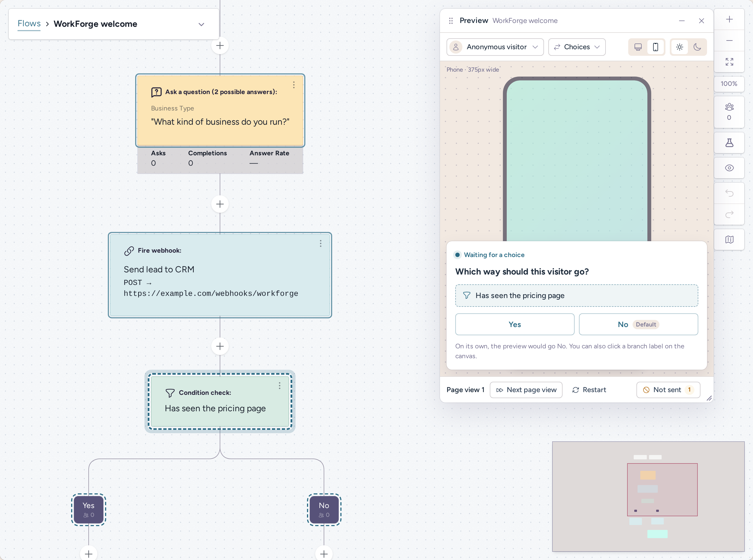The height and width of the screenshot is (560, 753).
Task: Add a step between the question and webhook
Action: click(x=220, y=204)
